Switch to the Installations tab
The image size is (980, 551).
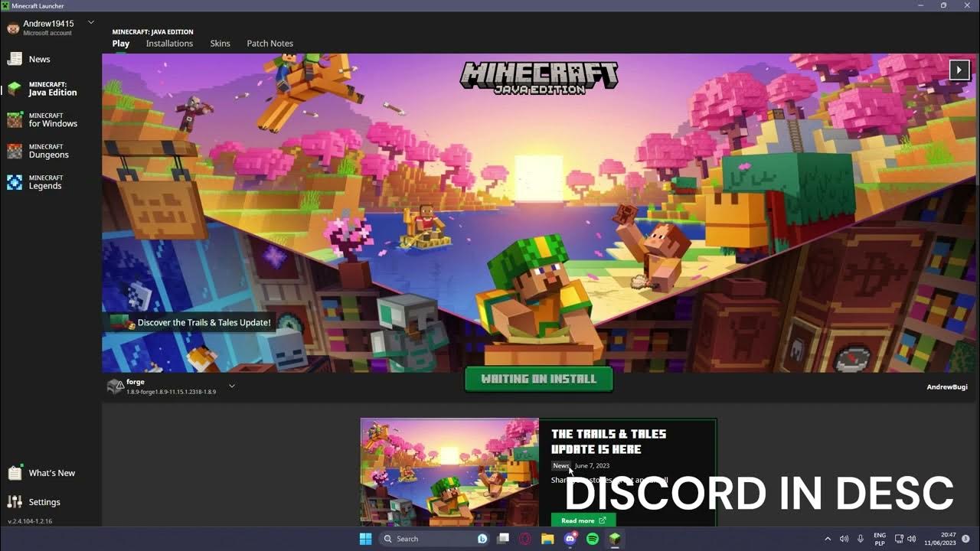point(169,44)
